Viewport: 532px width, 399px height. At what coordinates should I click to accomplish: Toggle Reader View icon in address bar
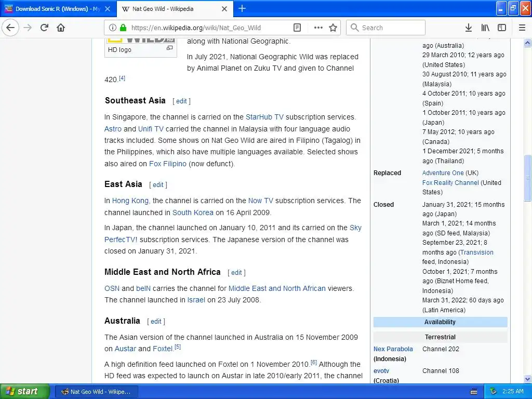[x=297, y=28]
